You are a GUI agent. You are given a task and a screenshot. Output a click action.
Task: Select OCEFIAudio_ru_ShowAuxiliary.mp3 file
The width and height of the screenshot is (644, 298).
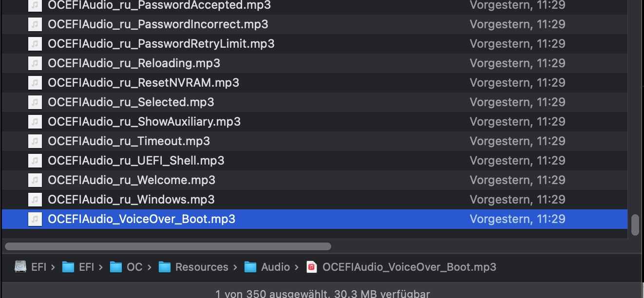pyautogui.click(x=144, y=122)
